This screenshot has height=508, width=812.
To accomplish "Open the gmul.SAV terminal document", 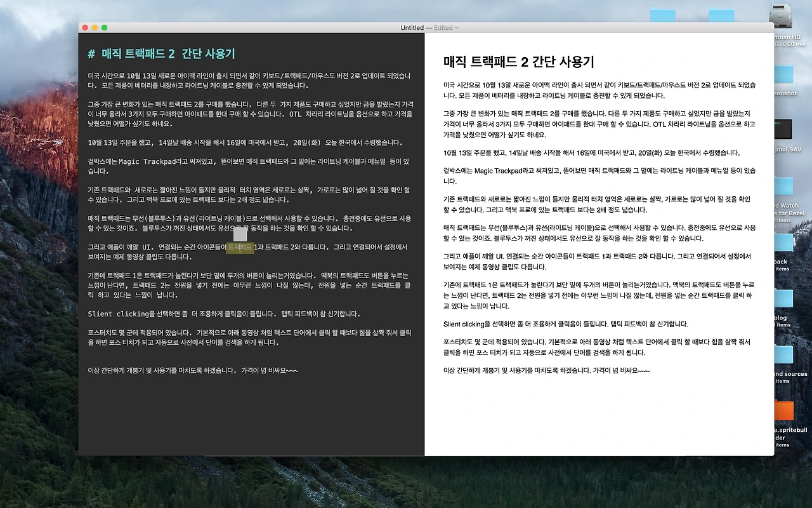I will [x=782, y=130].
